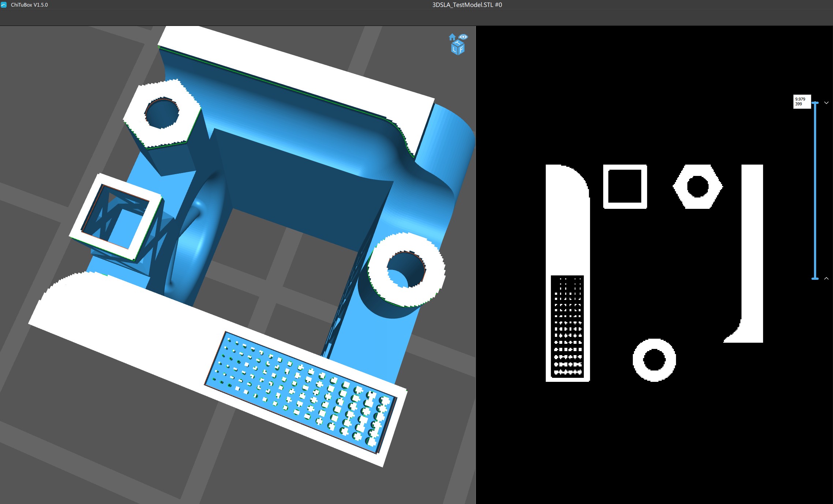This screenshot has height=504, width=833.
Task: Click the bottom handle of layer slider
Action: 815,279
